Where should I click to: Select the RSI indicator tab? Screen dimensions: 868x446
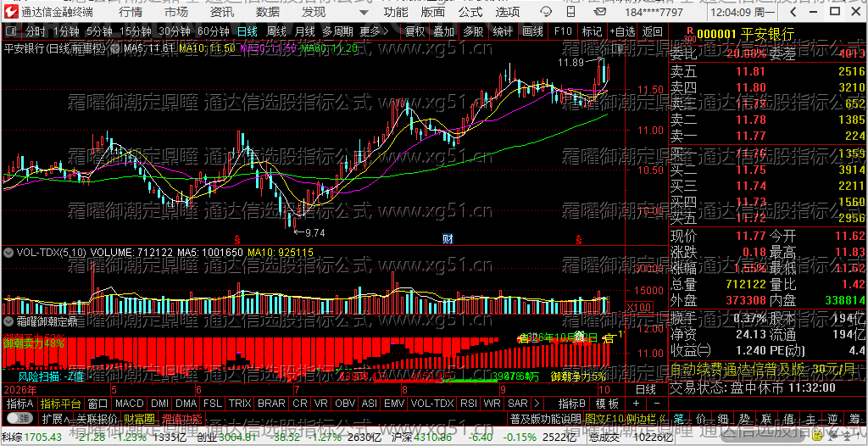pos(468,404)
